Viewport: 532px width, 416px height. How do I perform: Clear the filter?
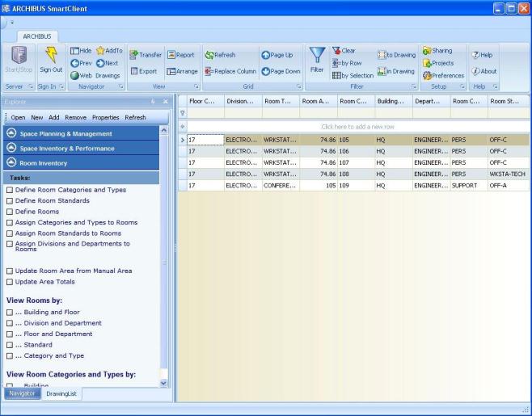point(344,51)
